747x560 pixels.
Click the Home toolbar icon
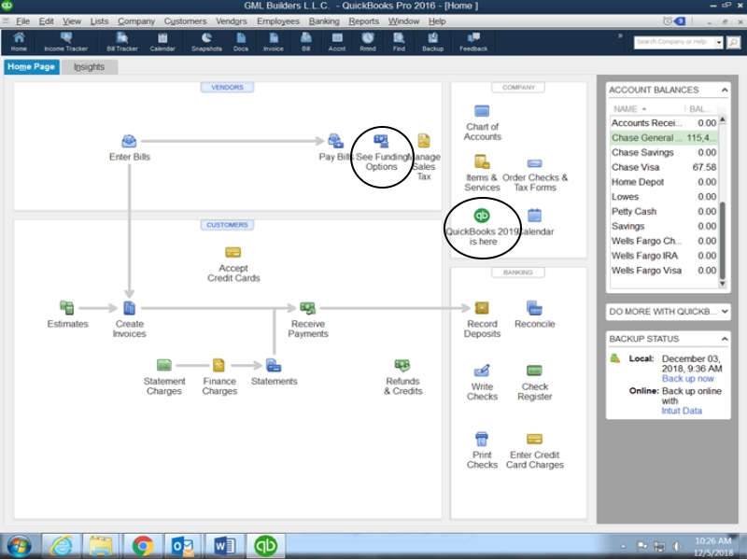coord(19,42)
